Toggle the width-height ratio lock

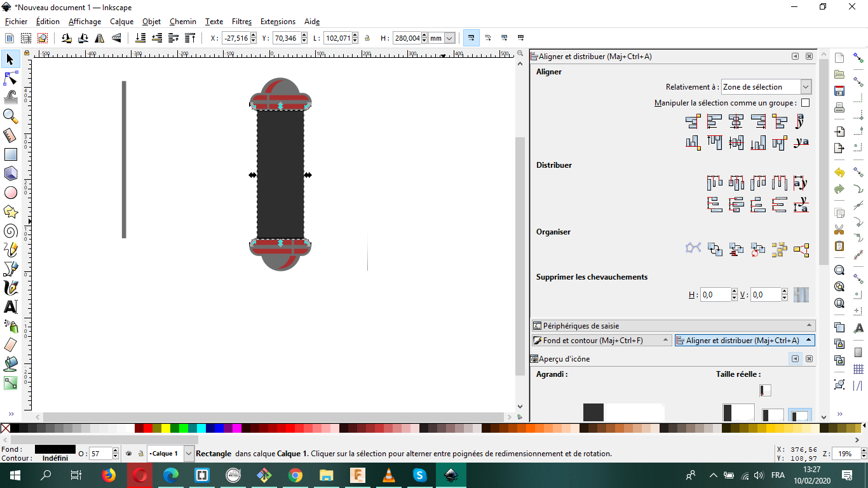coord(367,38)
